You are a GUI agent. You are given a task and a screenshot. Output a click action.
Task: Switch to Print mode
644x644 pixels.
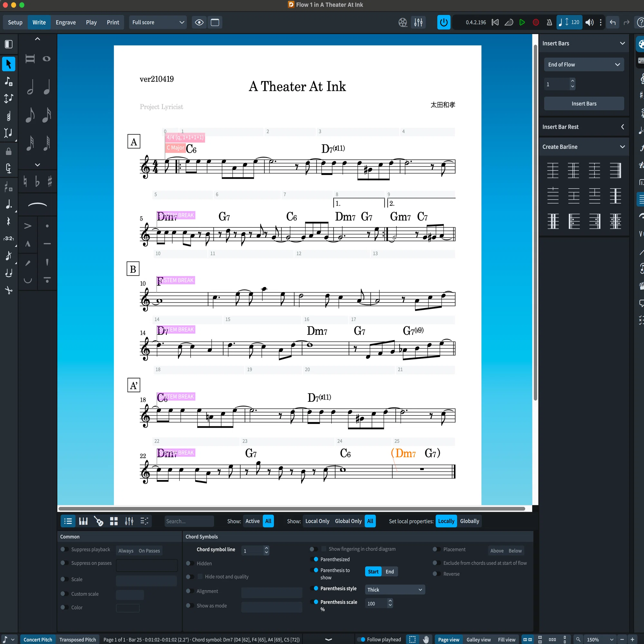113,22
